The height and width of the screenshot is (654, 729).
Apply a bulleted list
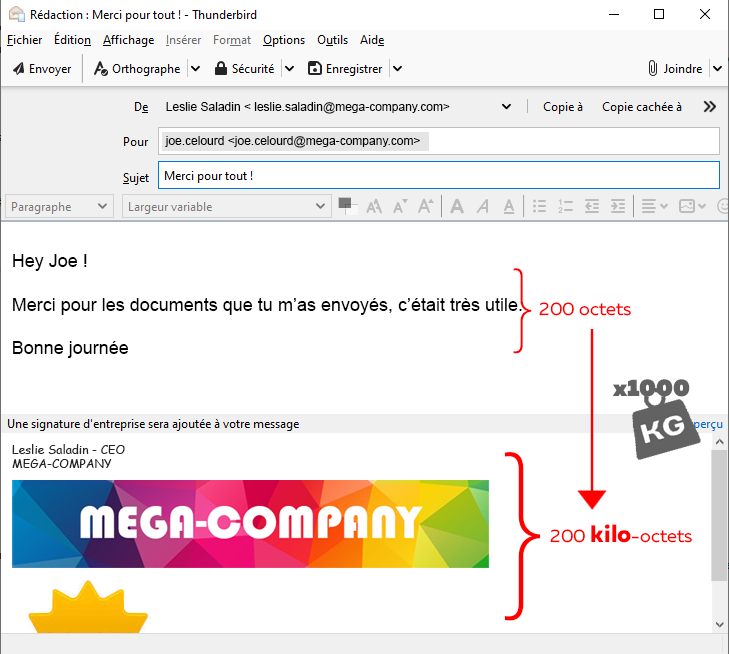(540, 206)
